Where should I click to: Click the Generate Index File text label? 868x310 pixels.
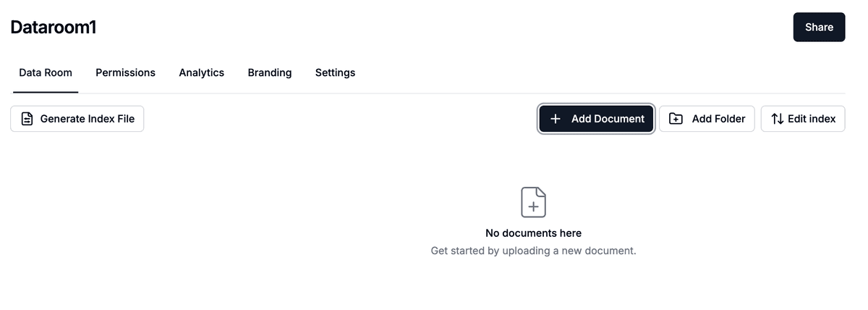pyautogui.click(x=87, y=119)
